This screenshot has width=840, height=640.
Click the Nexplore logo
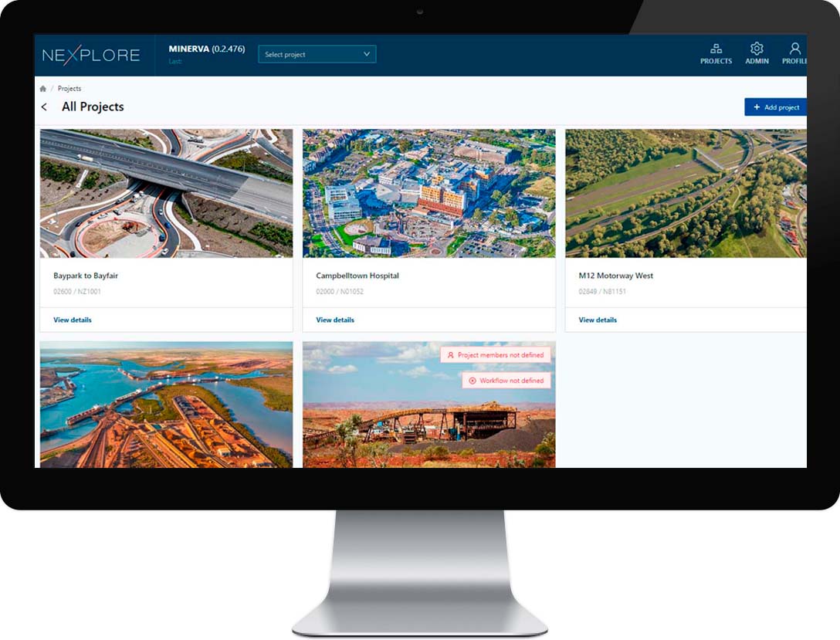point(91,55)
